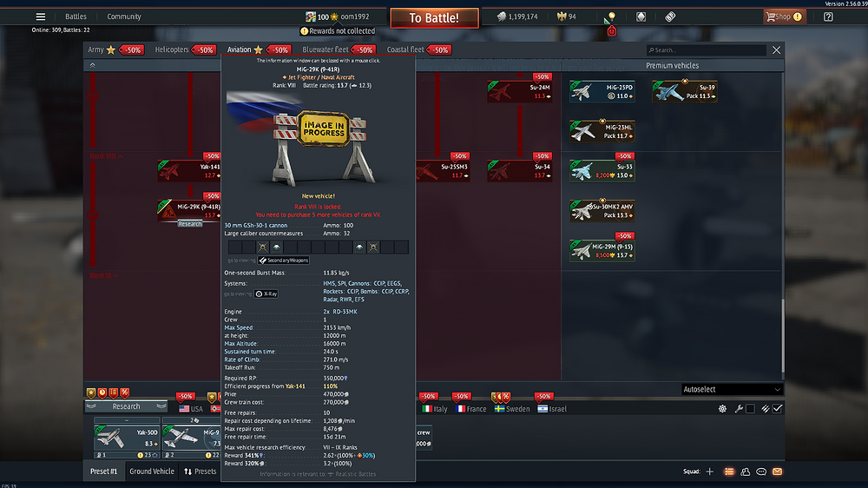Image resolution: width=868 pixels, height=488 pixels.
Task: Open the Autoselect dropdown
Action: pos(731,389)
